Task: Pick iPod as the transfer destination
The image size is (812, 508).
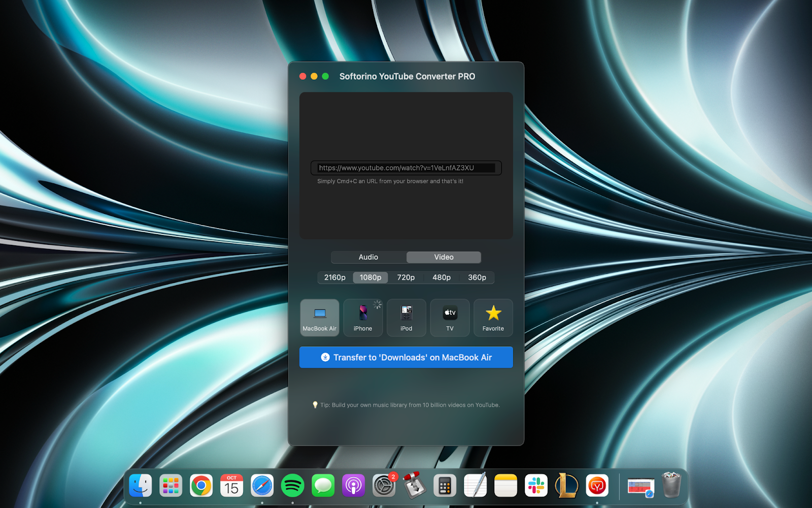Action: (407, 317)
